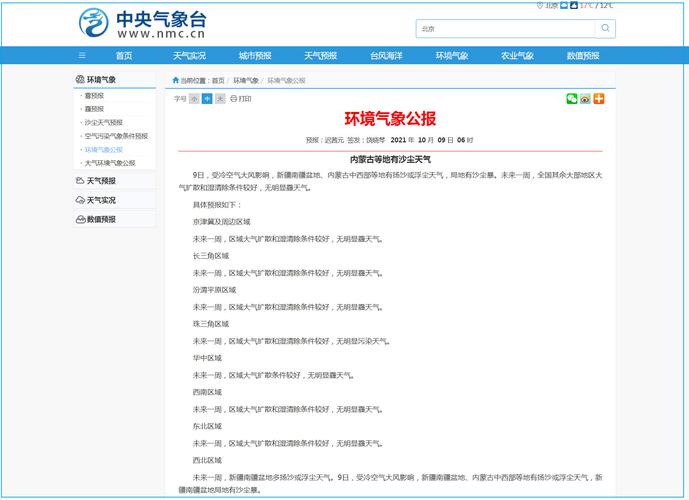The image size is (689, 500).
Task: Click the date line 2021年10月09日06时
Action: [432, 140]
